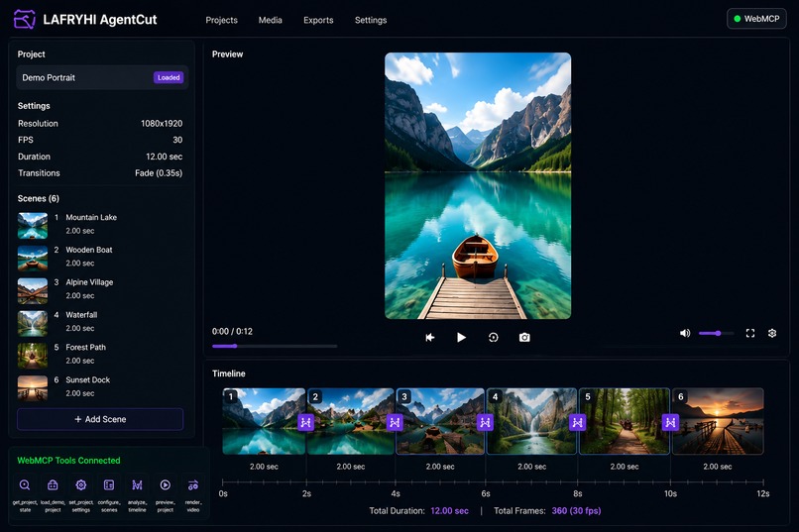Select timeline clip 3
The height and width of the screenshot is (532, 799).
(x=440, y=421)
